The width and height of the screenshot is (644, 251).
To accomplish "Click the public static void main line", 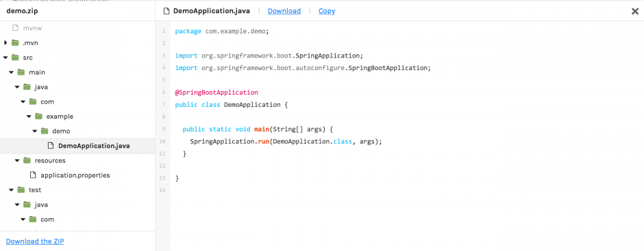I will tap(258, 130).
